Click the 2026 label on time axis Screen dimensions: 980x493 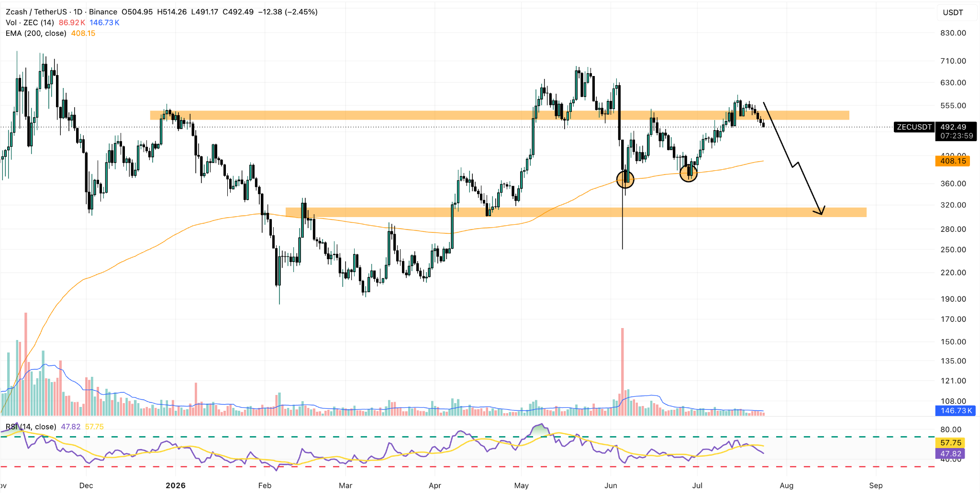tap(176, 485)
